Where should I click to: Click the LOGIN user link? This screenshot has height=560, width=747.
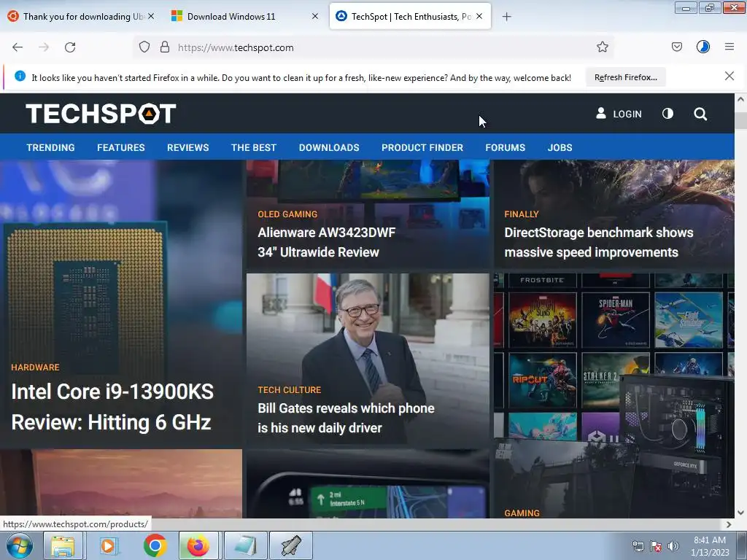619,113
